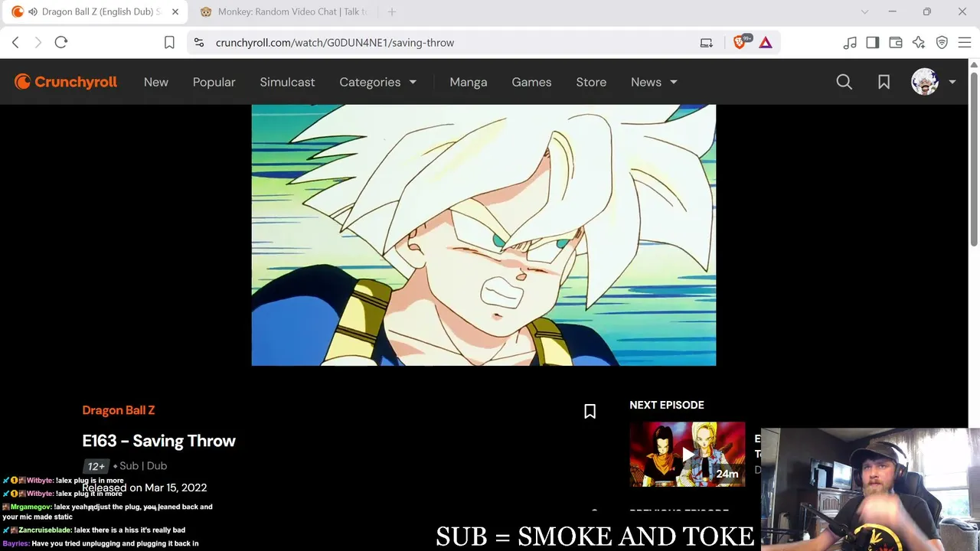The image size is (980, 551).
Task: Open the profile avatar
Action: point(925,82)
